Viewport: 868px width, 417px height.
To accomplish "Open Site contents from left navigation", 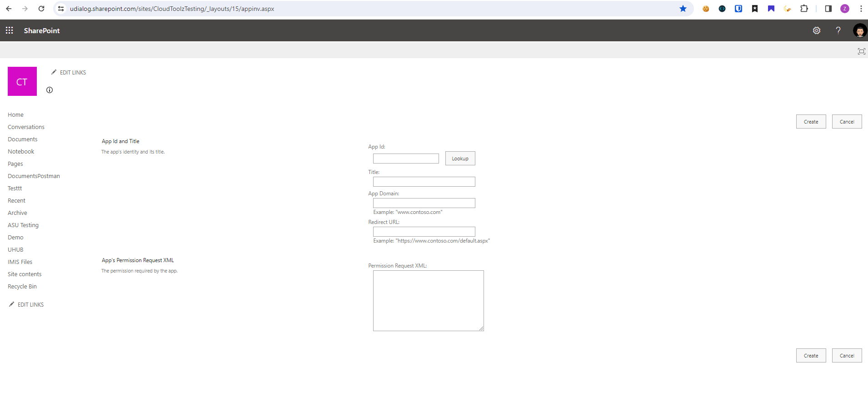I will click(25, 274).
